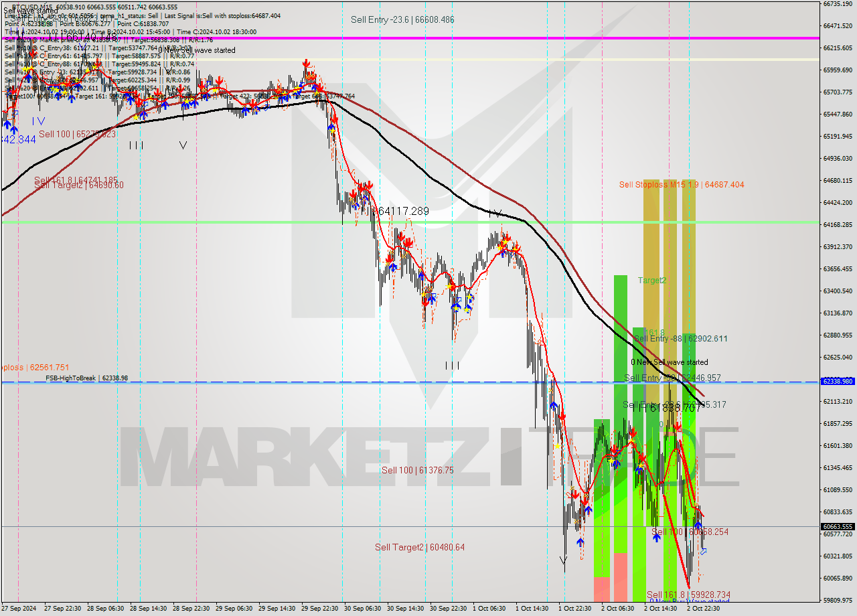Click the '30 Sep 14:30' label on time axis

[405, 609]
